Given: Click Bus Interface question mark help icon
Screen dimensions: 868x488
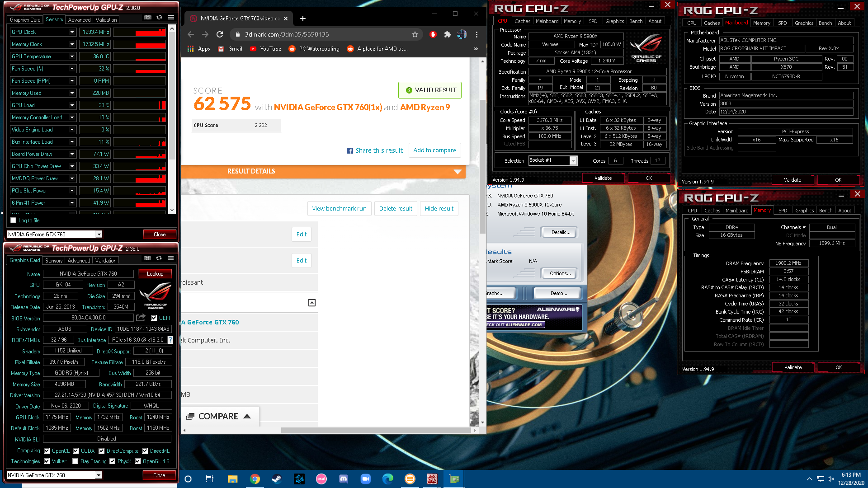Looking at the screenshot, I should (x=170, y=340).
